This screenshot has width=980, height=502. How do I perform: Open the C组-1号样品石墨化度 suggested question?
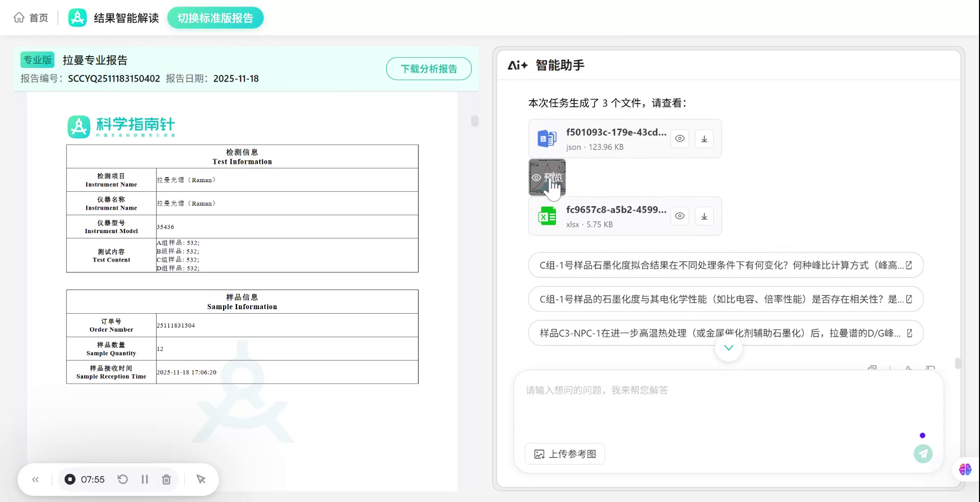click(x=725, y=265)
